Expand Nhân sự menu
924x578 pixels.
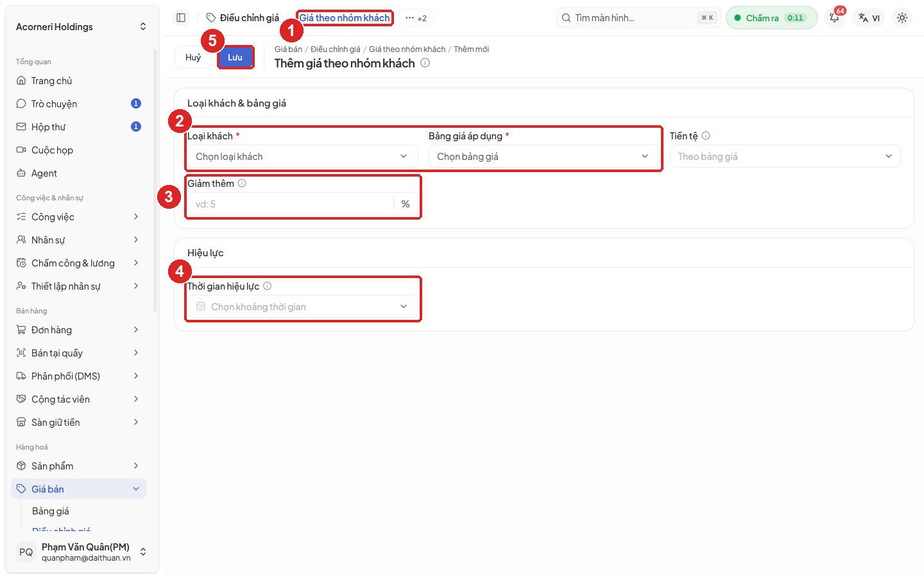(79, 240)
